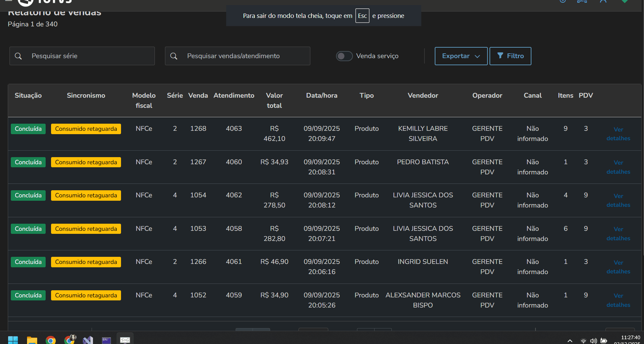Viewport: 644px width, 344px height.
Task: Select vendor INGRID SUELEN cell
Action: click(423, 262)
